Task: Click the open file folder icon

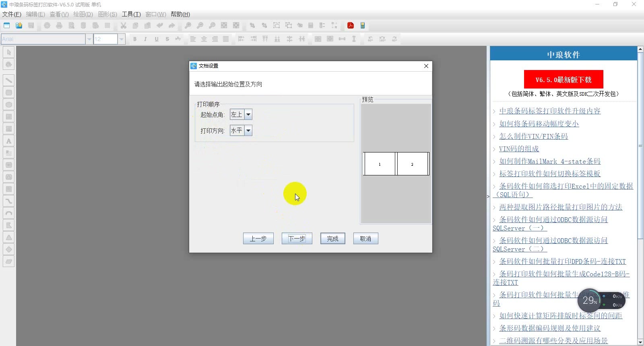Action: pos(19,25)
